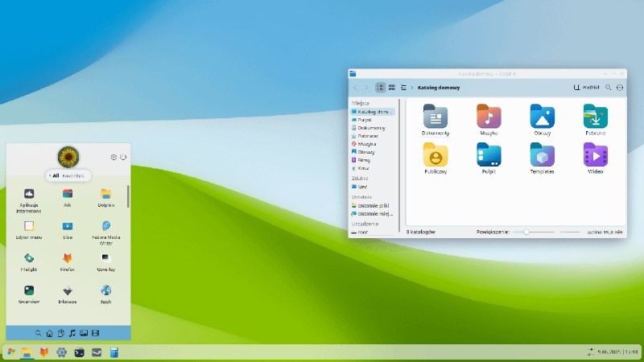This screenshot has height=362, width=644.
Task: Select Katalog domowy in Places sidebar
Action: coord(373,112)
